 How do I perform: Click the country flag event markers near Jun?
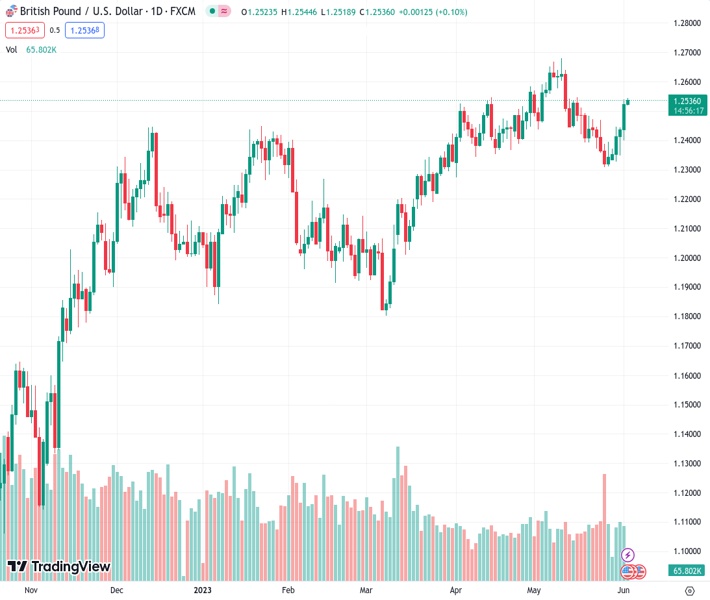point(634,571)
